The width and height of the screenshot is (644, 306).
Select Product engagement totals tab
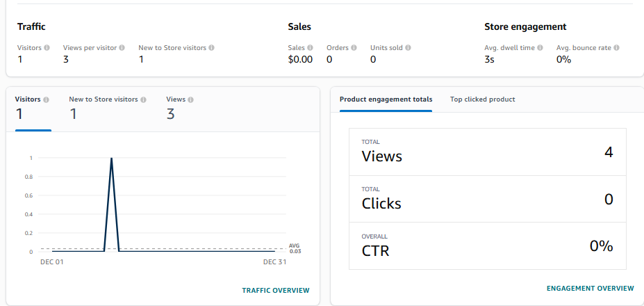pos(386,99)
